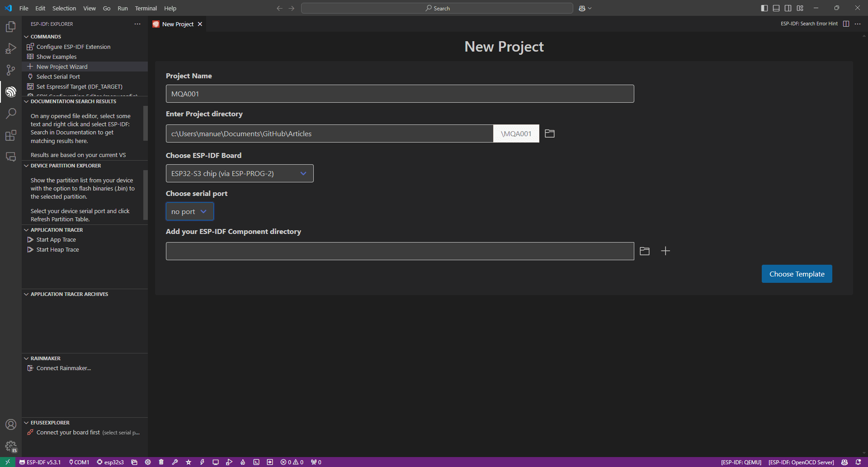Open notifications bell in status bar

(858, 462)
